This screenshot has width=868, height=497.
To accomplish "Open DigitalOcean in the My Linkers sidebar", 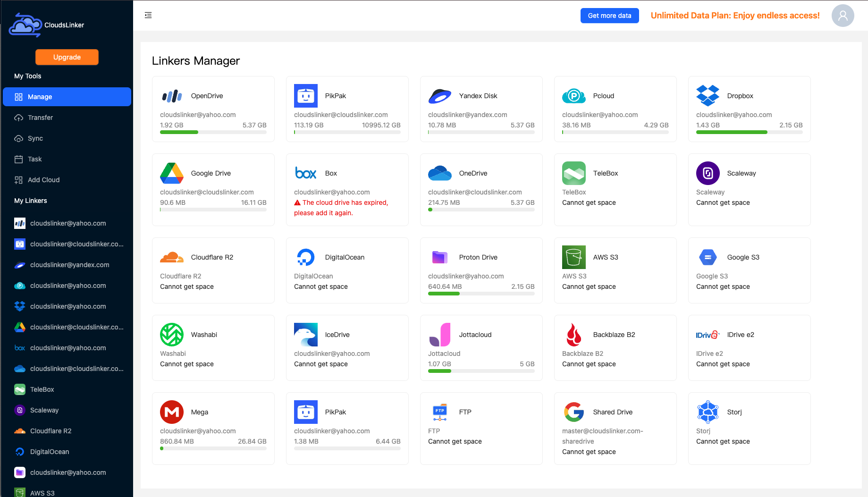I will 67,452.
